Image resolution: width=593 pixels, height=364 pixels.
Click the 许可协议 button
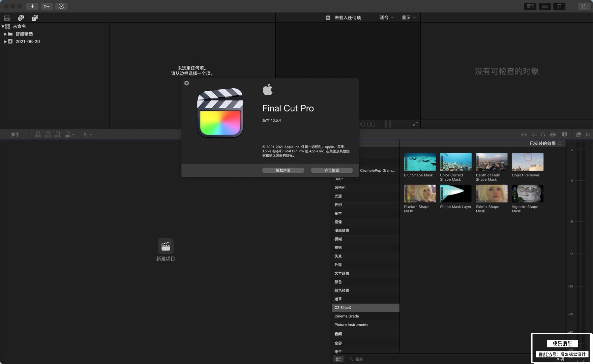coord(332,170)
